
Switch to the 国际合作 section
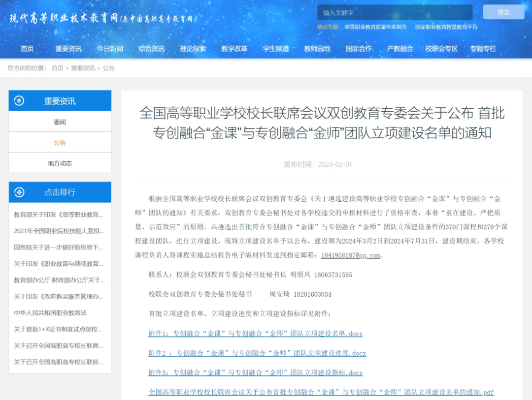(359, 49)
